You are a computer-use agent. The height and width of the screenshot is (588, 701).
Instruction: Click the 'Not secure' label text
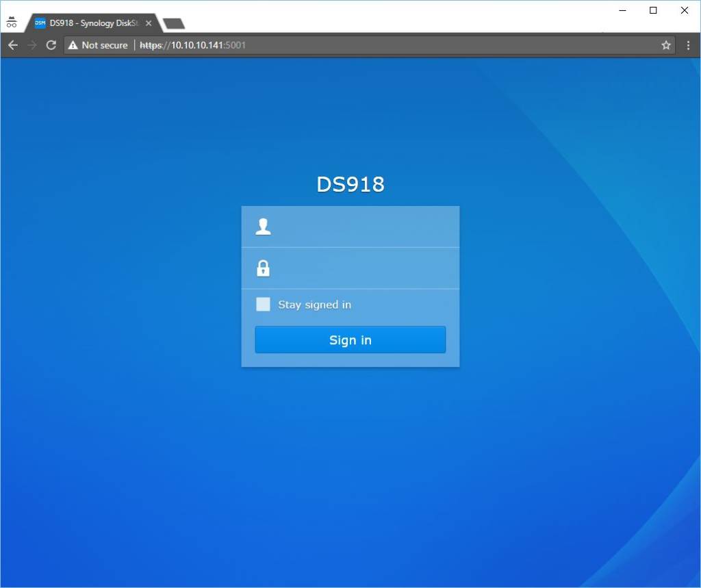(105, 45)
